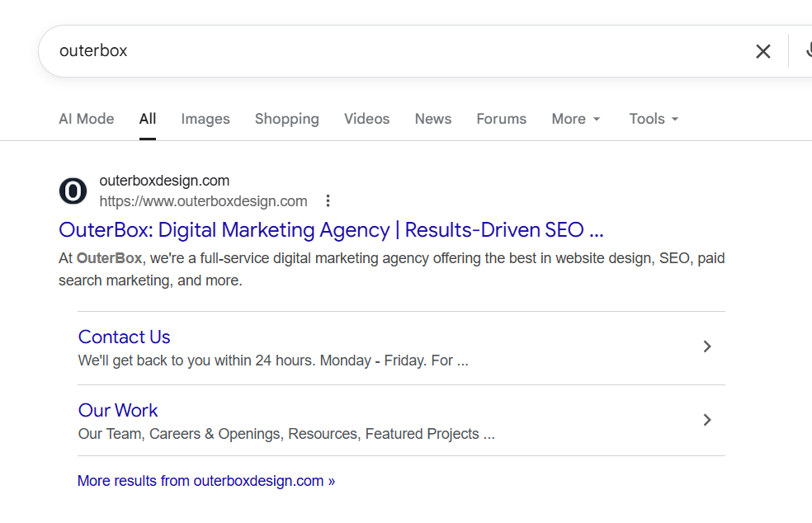
Task: Click the OuterBox favicon logo
Action: click(x=73, y=191)
